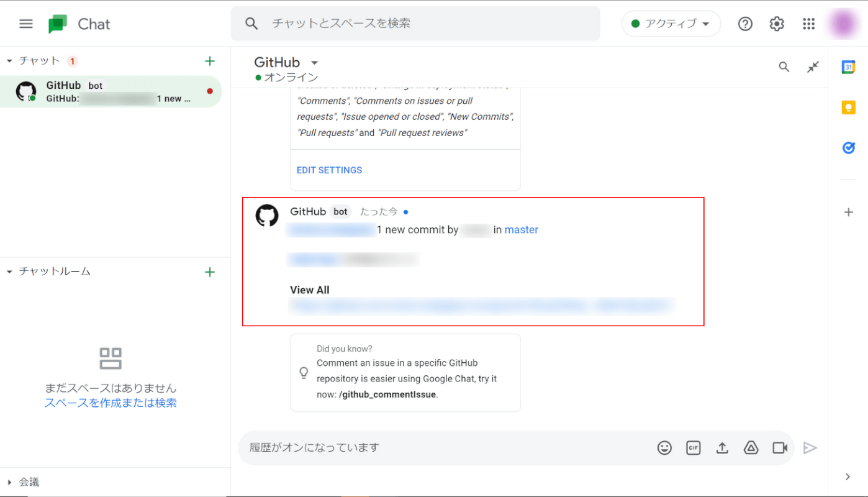This screenshot has width=868, height=497.
Task: Collapse the チャットルーム section
Action: point(9,271)
